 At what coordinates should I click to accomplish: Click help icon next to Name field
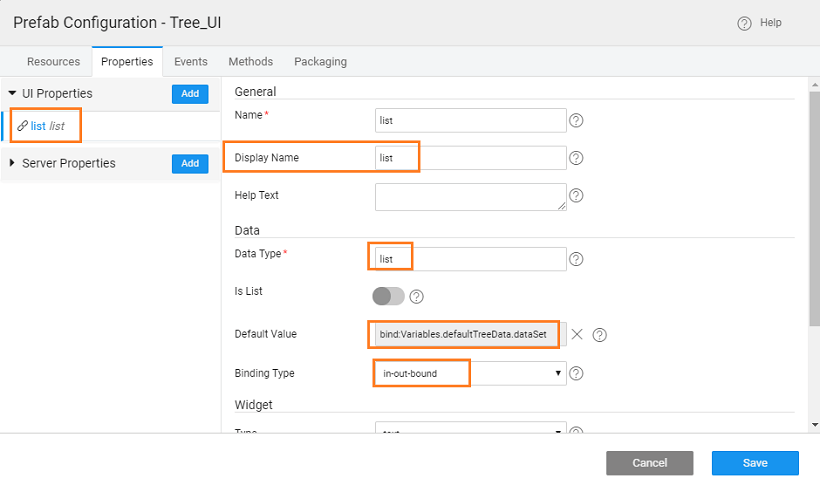pyautogui.click(x=576, y=121)
